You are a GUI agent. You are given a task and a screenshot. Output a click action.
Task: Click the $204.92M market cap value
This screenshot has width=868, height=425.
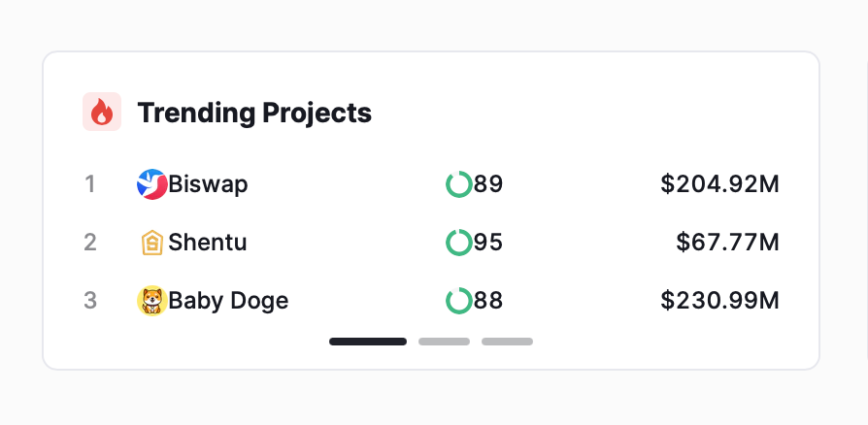click(719, 184)
